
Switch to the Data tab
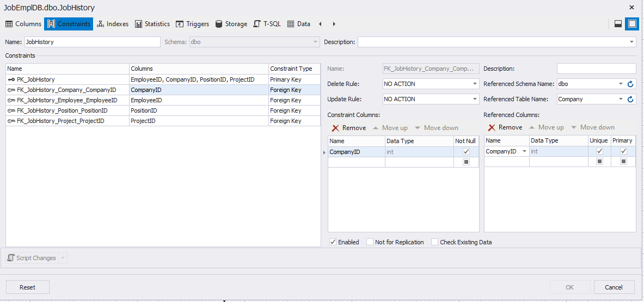(298, 24)
